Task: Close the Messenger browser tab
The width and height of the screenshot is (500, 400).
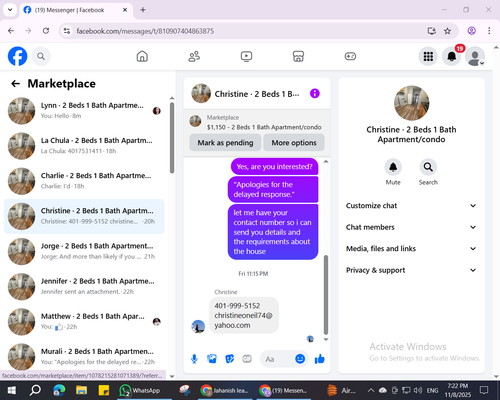Action: [125, 10]
